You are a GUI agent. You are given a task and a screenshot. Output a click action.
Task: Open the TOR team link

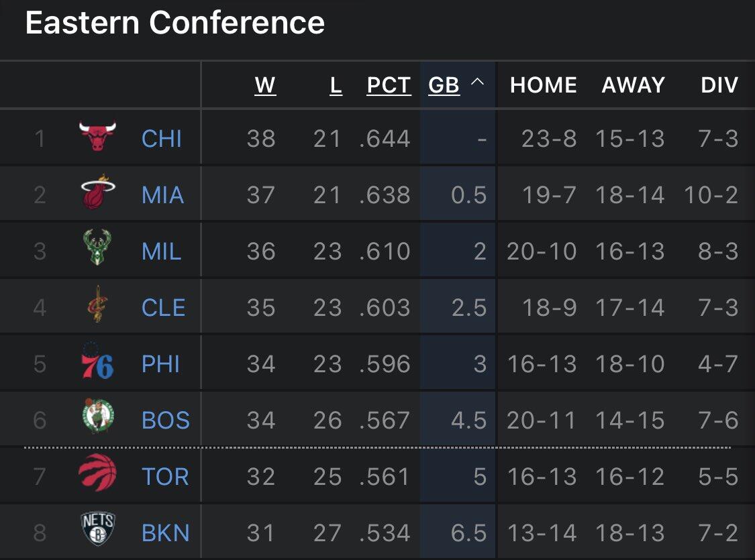165,477
